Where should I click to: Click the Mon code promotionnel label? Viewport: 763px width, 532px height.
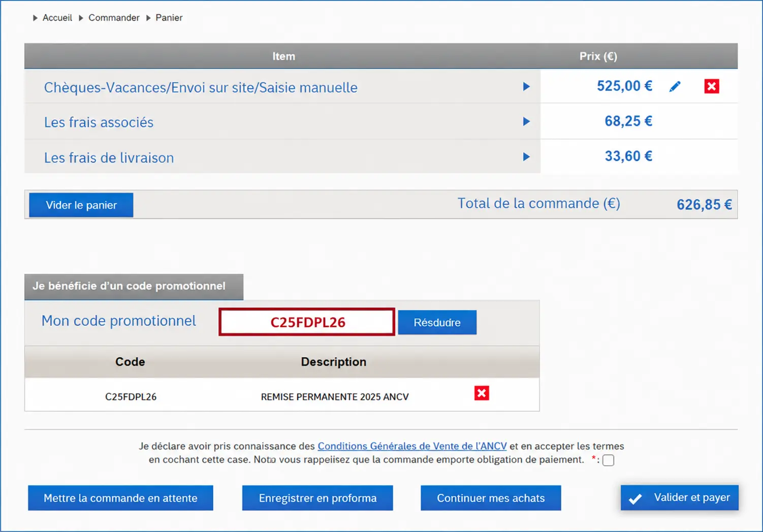[118, 321]
